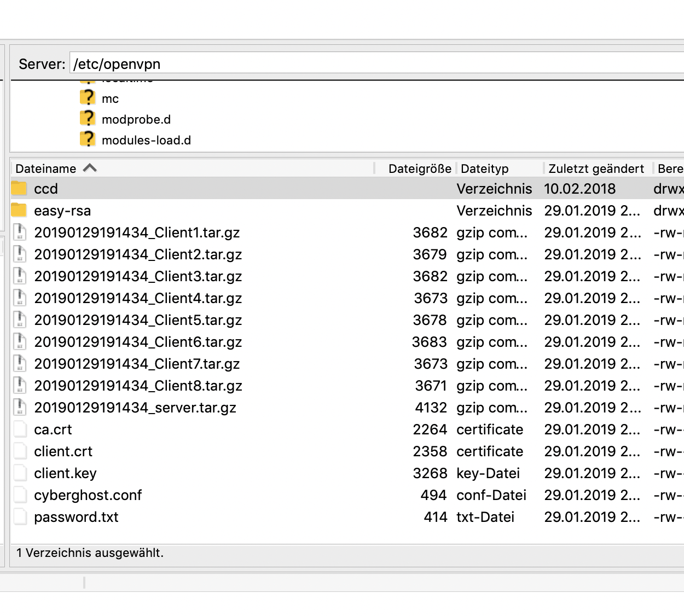Select 20190129191434_Client5.tar.gz in the list

pyautogui.click(x=138, y=320)
